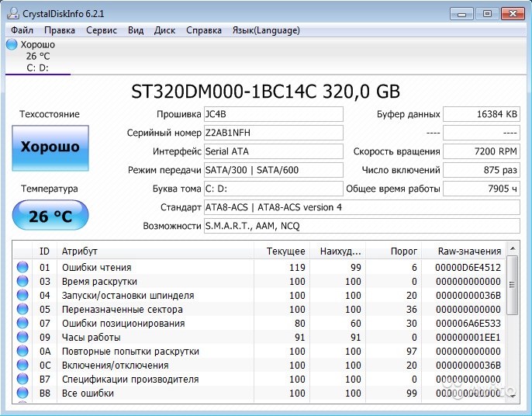The height and width of the screenshot is (416, 532).
Task: Open the Справка menu
Action: 203,30
